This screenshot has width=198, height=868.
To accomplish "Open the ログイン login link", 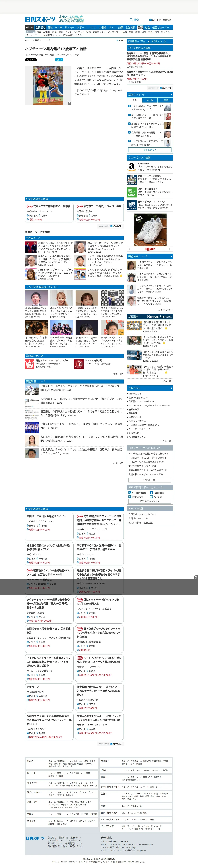I will [x=156, y=20].
